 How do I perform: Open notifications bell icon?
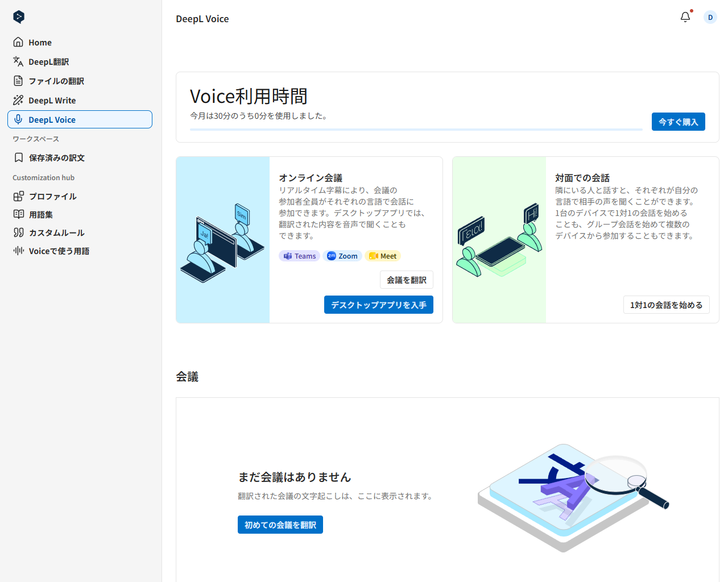[x=685, y=17]
